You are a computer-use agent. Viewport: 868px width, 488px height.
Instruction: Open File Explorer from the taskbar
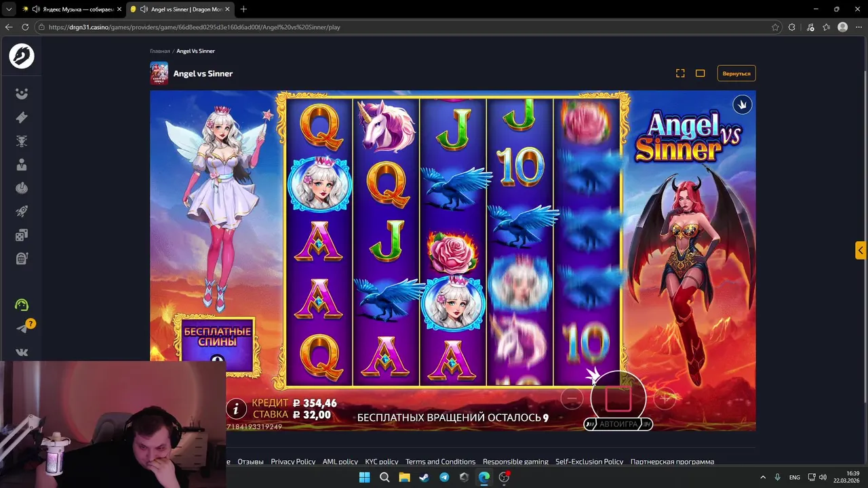[404, 477]
